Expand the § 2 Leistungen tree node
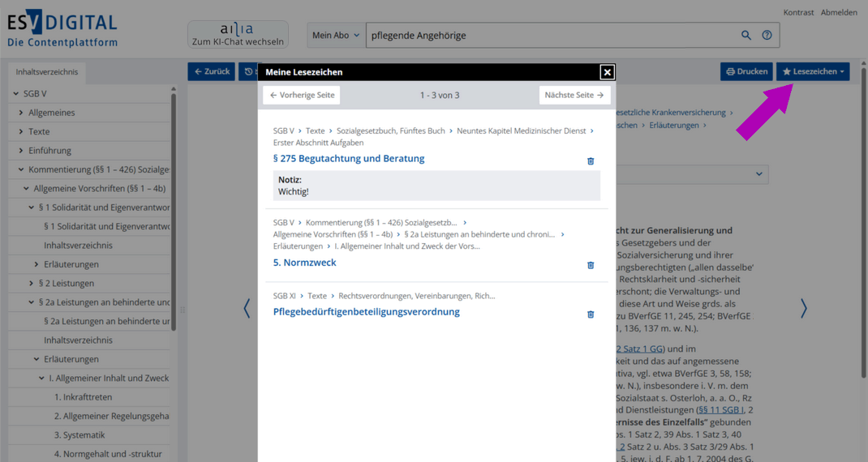The width and height of the screenshot is (868, 462). 32,284
